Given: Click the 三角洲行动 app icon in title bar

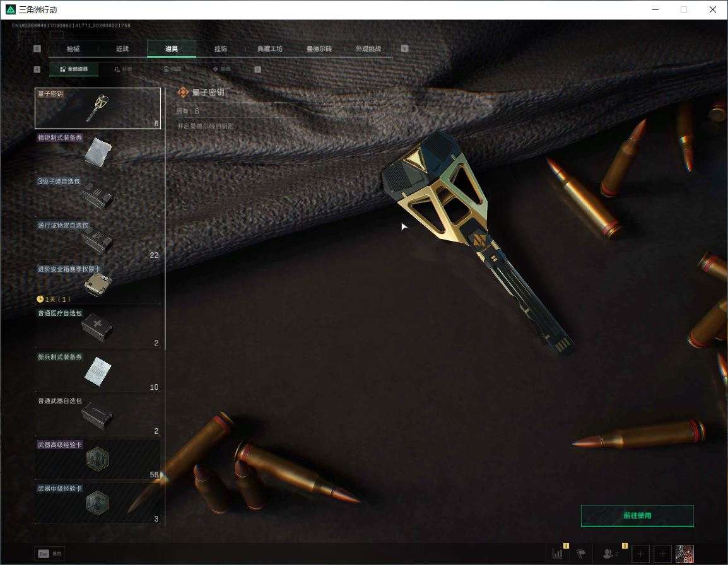Looking at the screenshot, I should 10,9.
